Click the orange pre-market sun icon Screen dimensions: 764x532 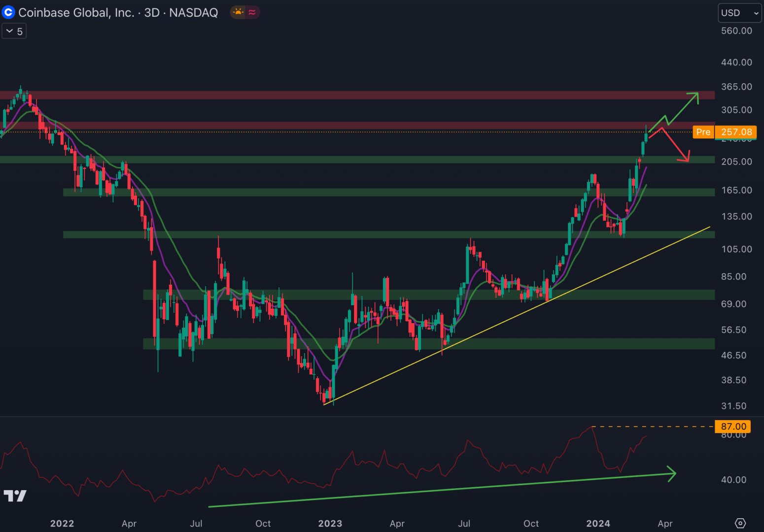point(239,12)
